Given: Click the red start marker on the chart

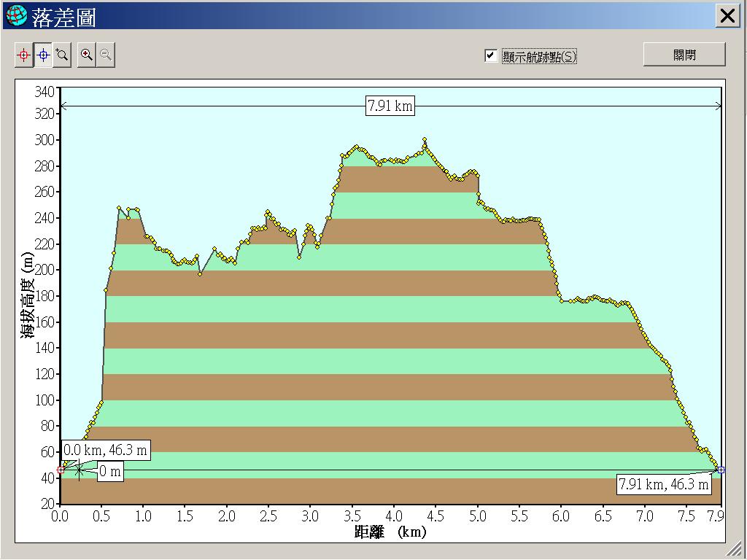Looking at the screenshot, I should pyautogui.click(x=61, y=470).
